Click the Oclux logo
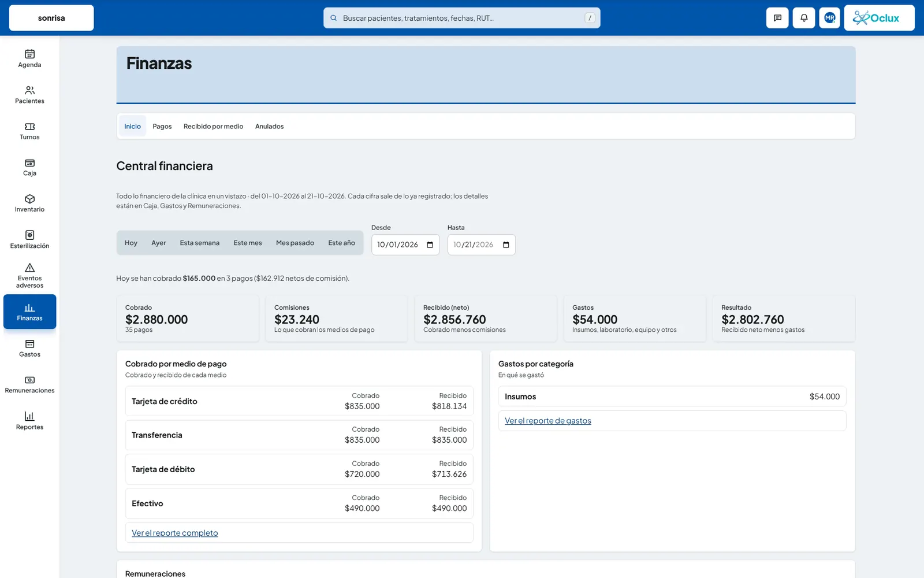 point(879,18)
